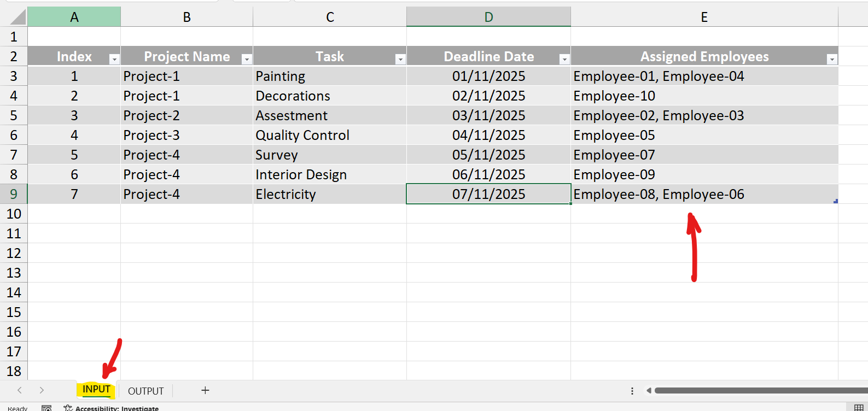Select column D header
The width and height of the screenshot is (868, 411).
click(x=488, y=17)
